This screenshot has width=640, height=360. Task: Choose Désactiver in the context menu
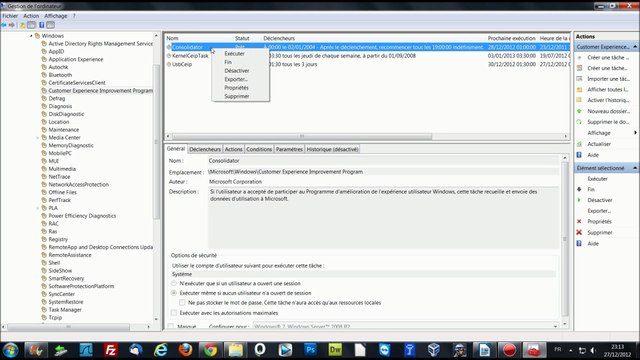point(237,71)
